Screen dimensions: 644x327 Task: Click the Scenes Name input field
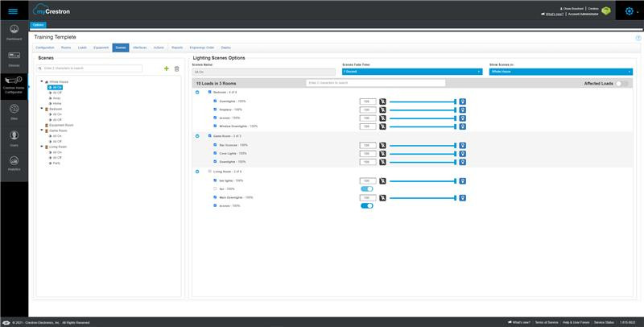tap(264, 72)
